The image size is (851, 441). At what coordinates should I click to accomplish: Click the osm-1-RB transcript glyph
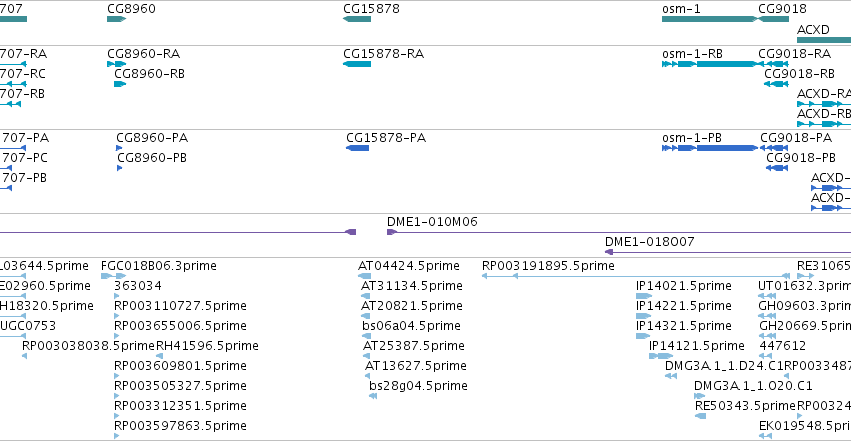click(710, 64)
